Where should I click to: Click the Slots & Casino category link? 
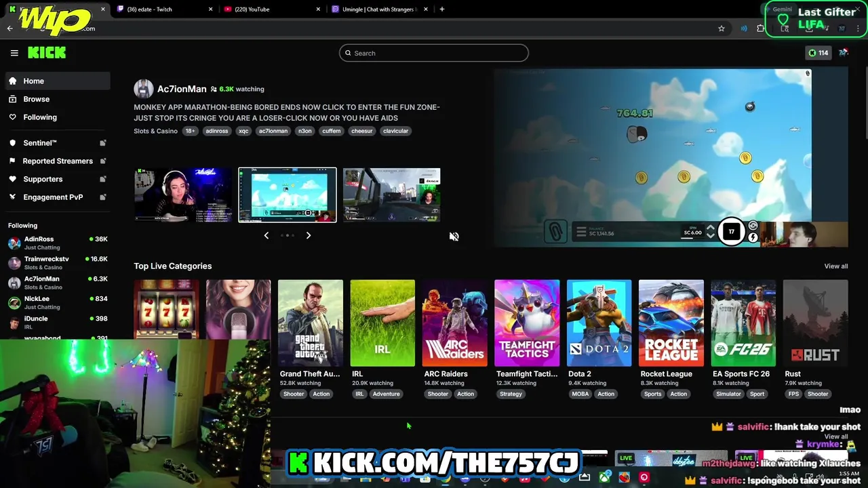click(155, 131)
